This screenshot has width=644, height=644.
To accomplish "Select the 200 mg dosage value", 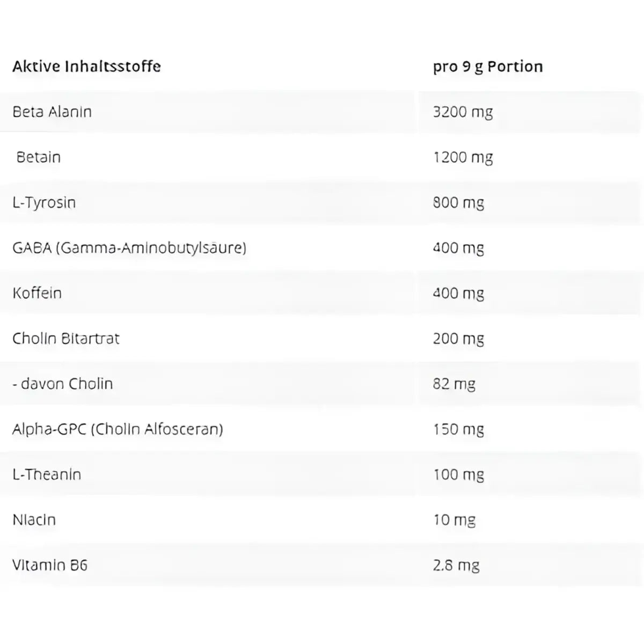I will click(458, 339).
